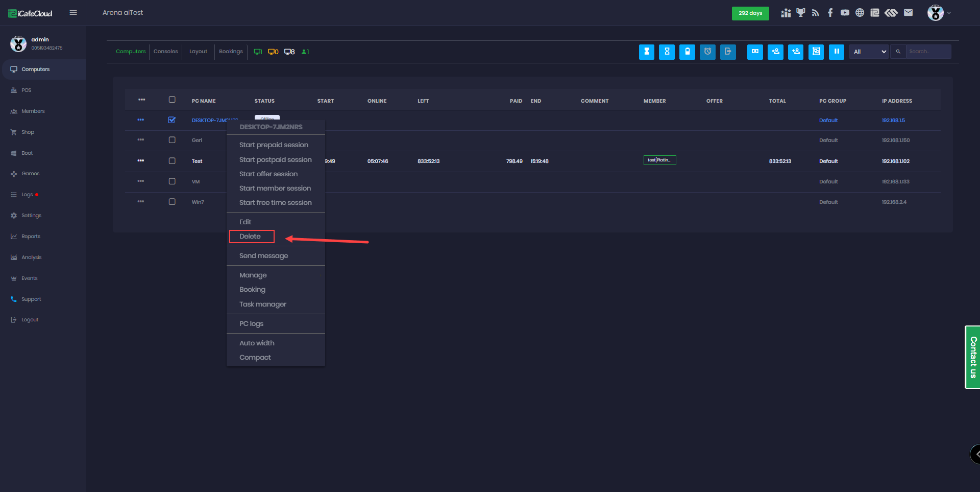Expand the user avatar profile dropdown
The width and height of the screenshot is (980, 492).
939,13
